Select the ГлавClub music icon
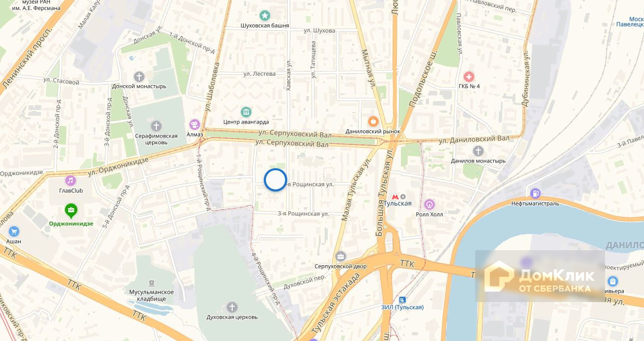 tap(71, 181)
